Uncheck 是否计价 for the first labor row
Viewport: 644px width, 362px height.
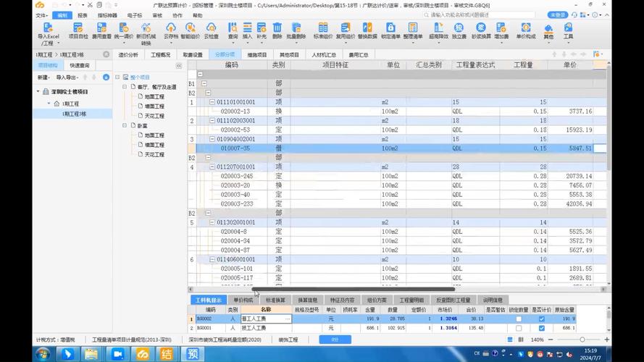click(541, 319)
